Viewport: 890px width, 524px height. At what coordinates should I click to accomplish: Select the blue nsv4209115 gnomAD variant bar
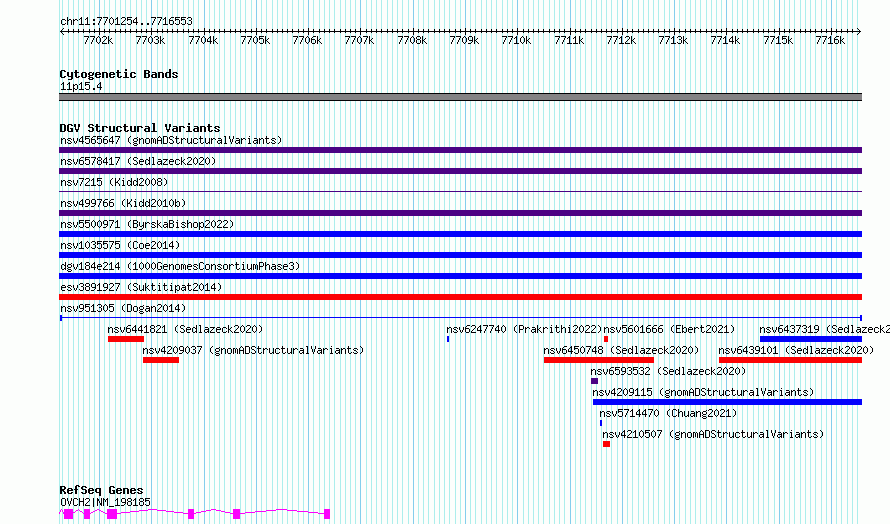728,402
